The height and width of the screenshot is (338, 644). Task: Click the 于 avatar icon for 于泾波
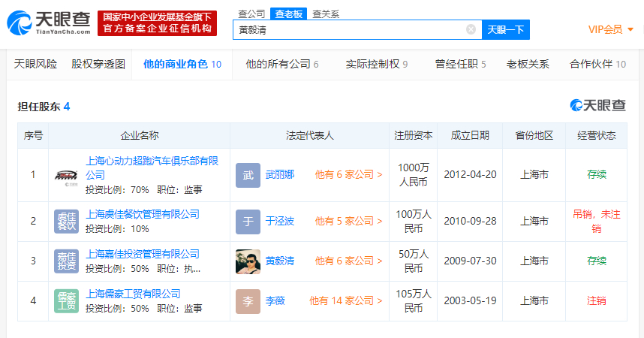pyautogui.click(x=248, y=222)
